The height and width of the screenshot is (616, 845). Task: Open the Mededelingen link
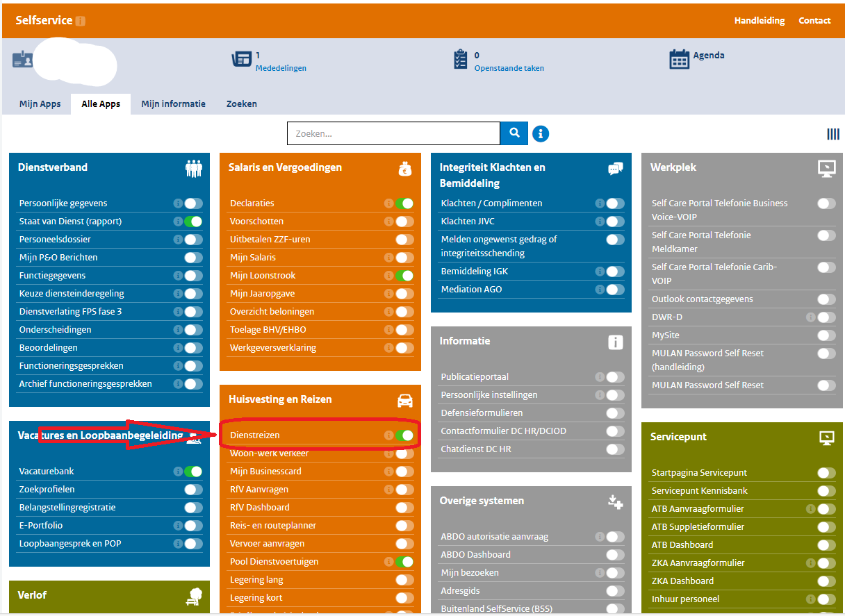281,68
